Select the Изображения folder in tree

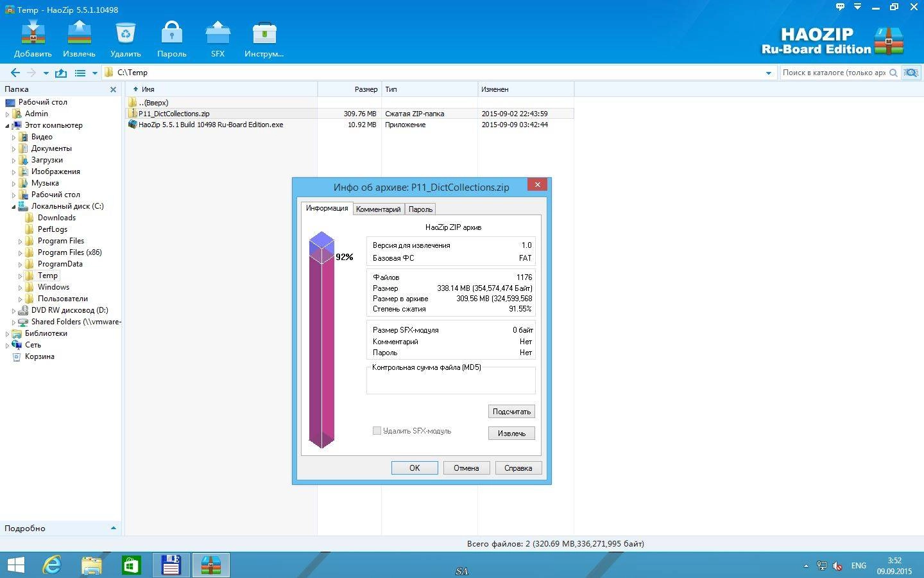(55, 171)
